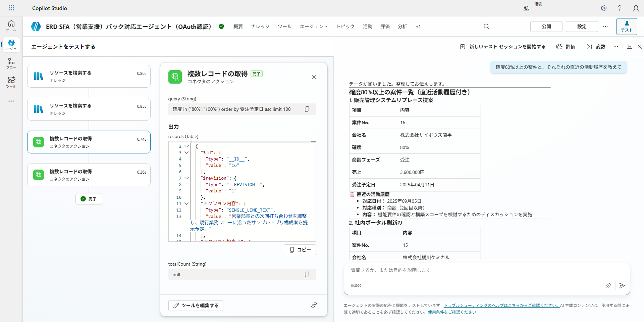Click the user message bubble about 確度80%以上
Image resolution: width=644 pixels, height=322 pixels.
tap(558, 67)
